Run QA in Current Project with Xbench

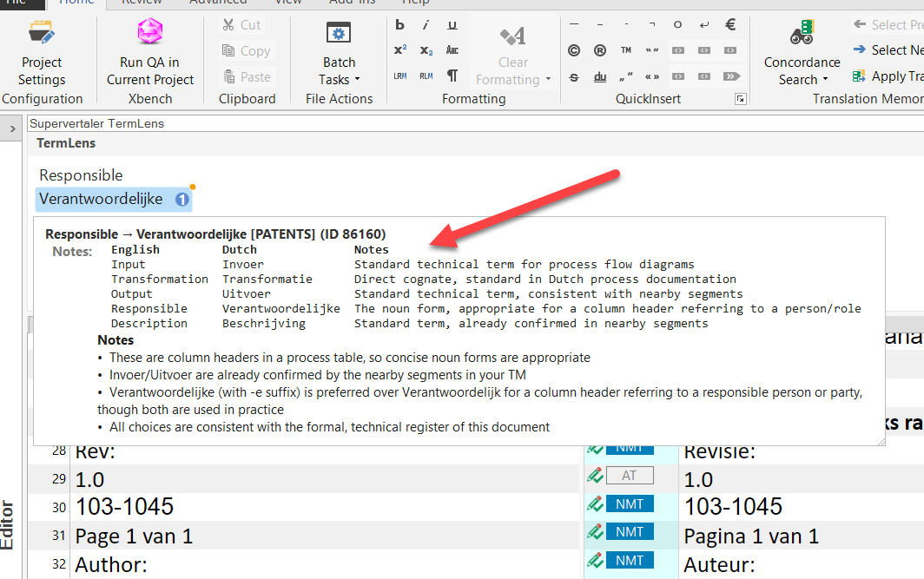(150, 54)
